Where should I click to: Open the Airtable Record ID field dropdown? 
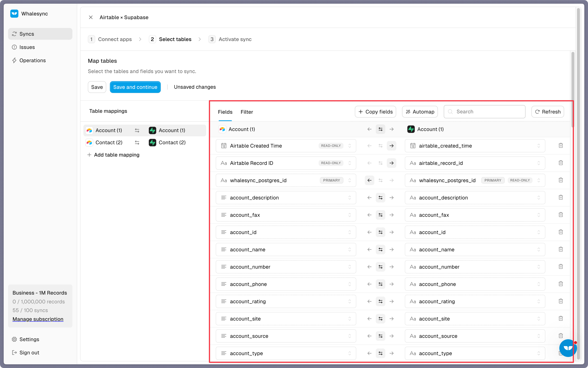286,163
